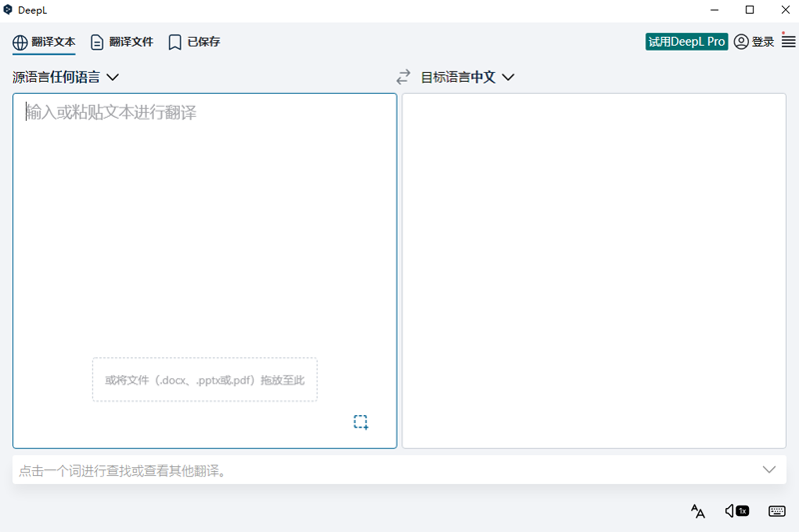Open the hamburger main menu
Viewport: 799px width, 532px height.
coord(788,42)
